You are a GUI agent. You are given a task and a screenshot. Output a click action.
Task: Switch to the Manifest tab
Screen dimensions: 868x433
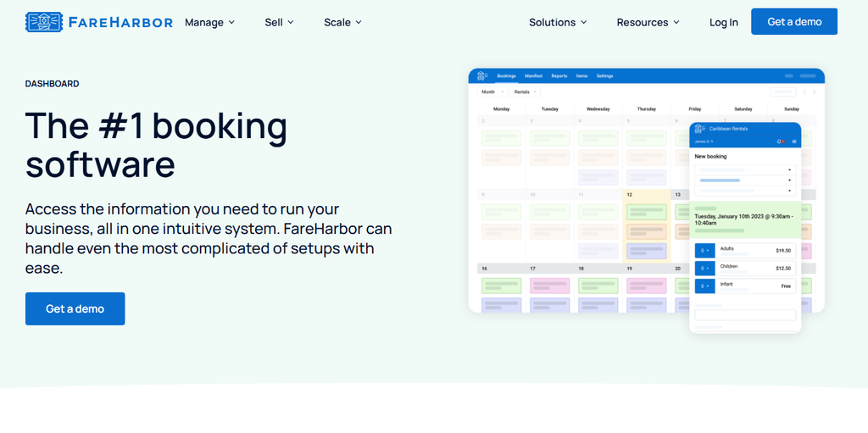[x=534, y=76]
